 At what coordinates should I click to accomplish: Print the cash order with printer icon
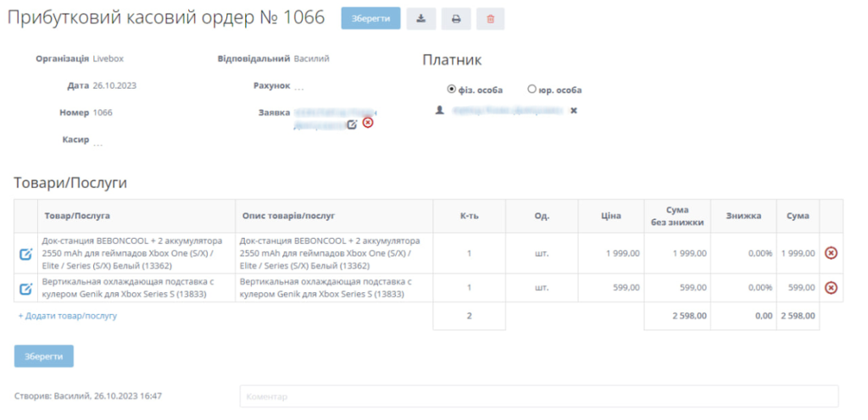point(456,19)
